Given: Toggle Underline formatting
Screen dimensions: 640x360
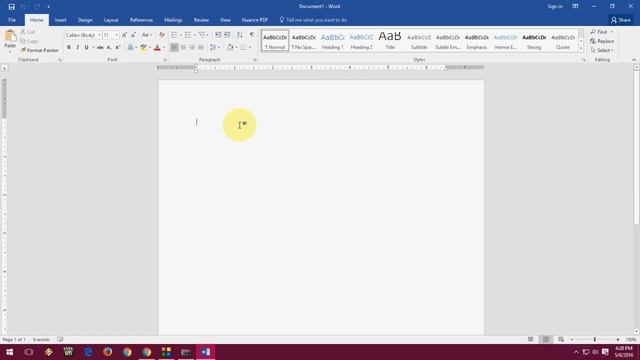Looking at the screenshot, I should (x=86, y=48).
